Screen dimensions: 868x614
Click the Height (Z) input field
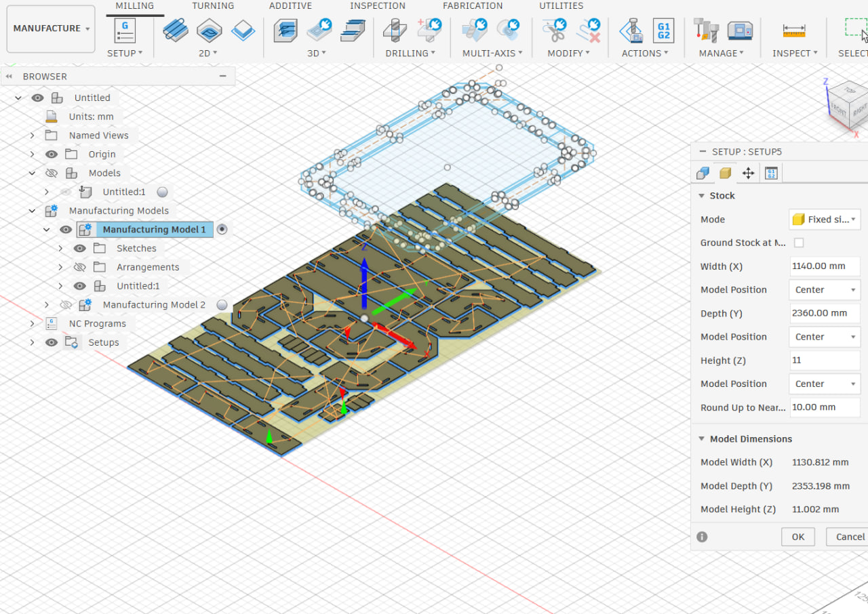click(825, 361)
